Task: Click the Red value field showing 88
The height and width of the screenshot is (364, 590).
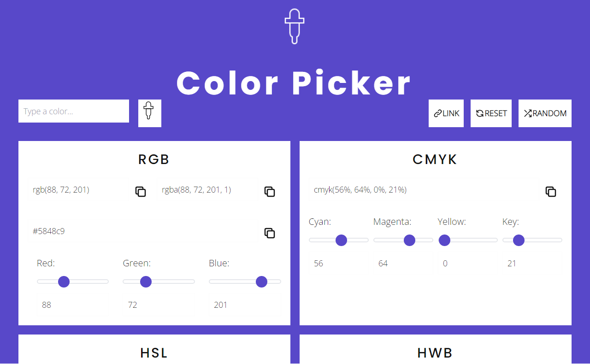Action: pyautogui.click(x=73, y=305)
